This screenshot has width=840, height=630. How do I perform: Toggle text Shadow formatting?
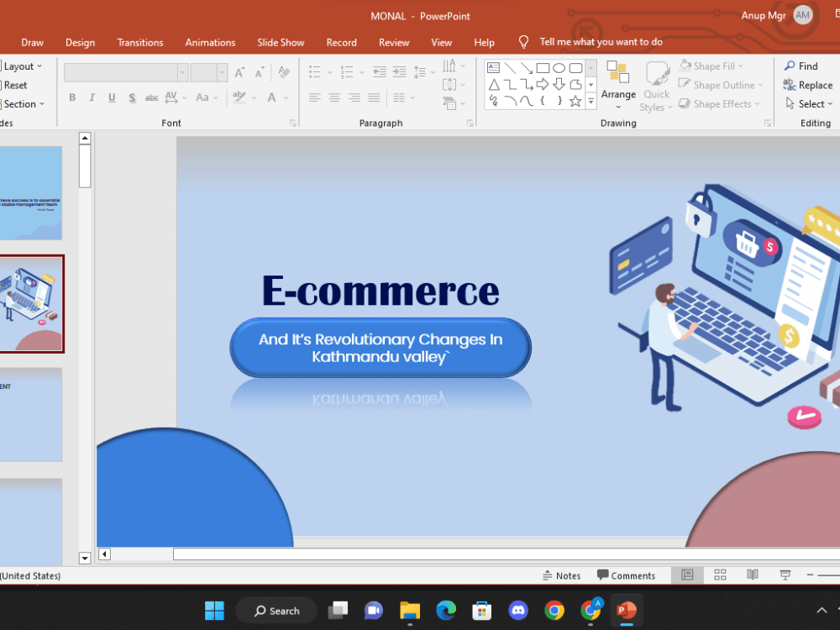132,97
